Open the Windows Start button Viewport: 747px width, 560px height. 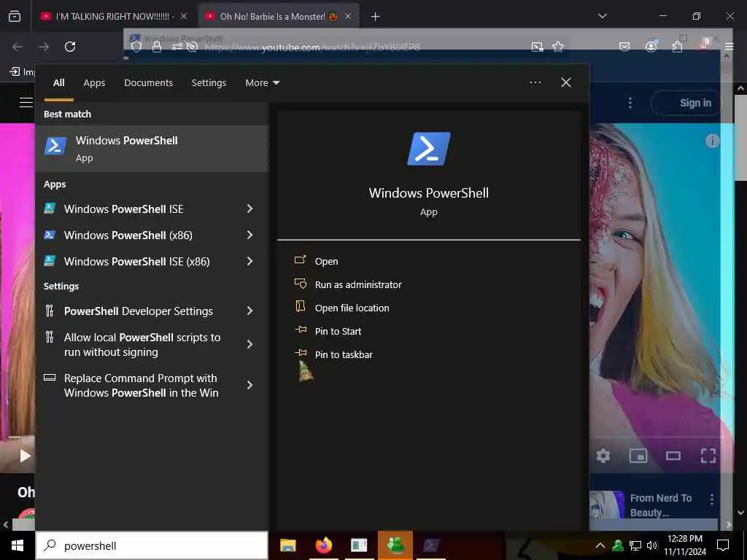pos(18,545)
